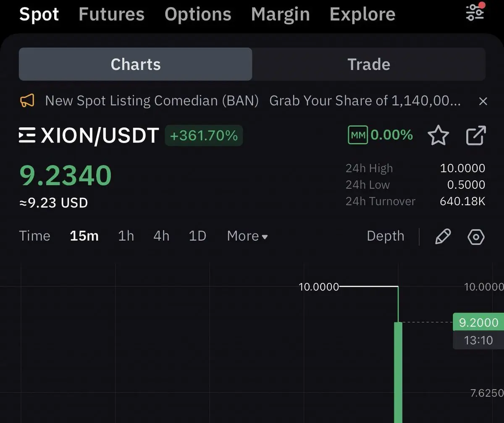Viewport: 504px width, 423px height.
Task: Open the Options tab
Action: click(198, 14)
